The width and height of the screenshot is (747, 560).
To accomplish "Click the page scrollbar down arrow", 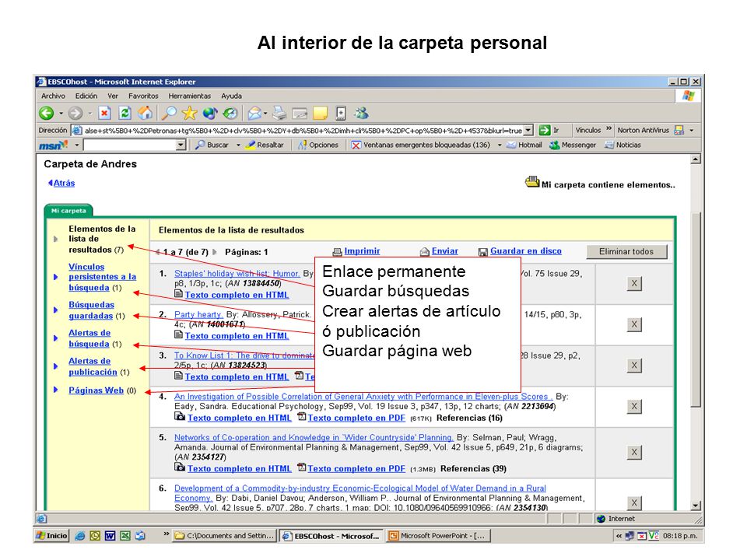I will pos(696,506).
